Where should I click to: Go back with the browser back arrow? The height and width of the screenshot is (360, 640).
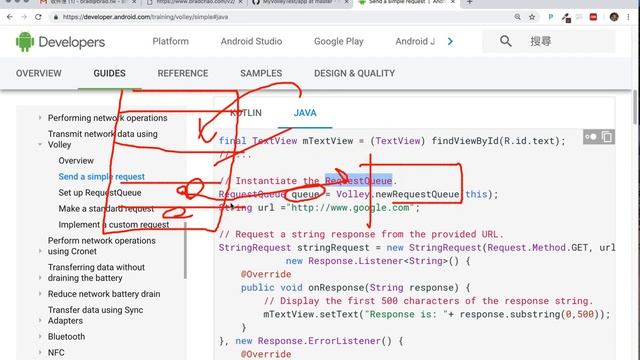click(10, 17)
